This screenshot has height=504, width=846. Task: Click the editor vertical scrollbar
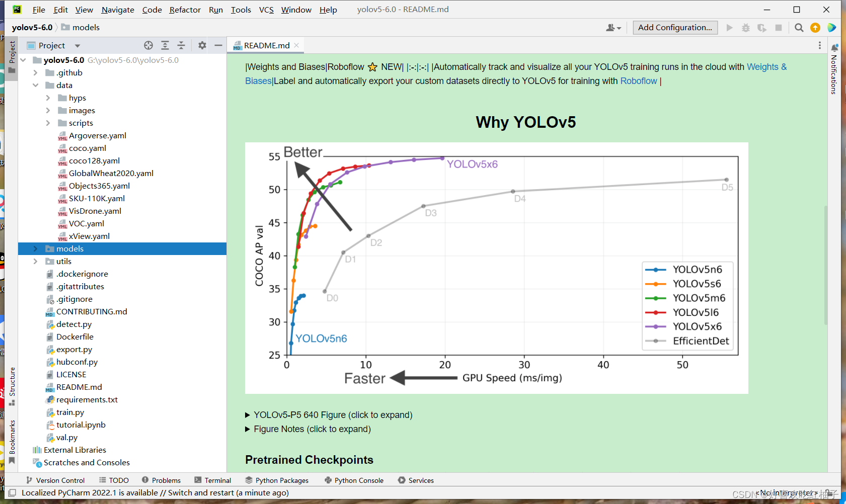pyautogui.click(x=825, y=265)
